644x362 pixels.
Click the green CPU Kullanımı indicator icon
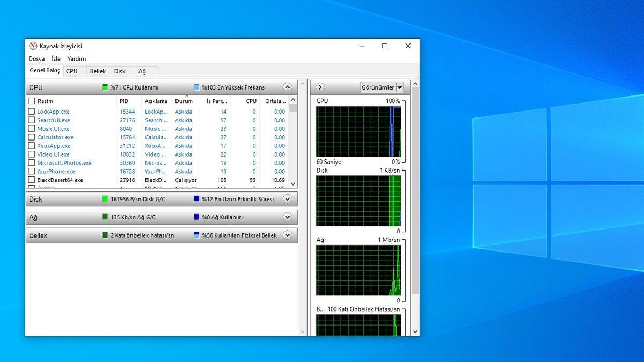pos(106,87)
